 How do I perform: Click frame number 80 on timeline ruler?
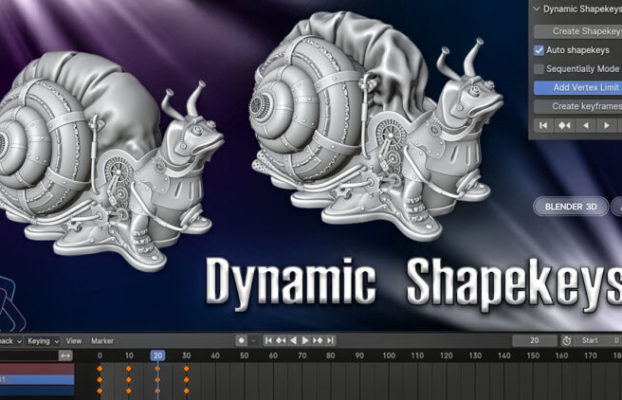pyautogui.click(x=331, y=356)
